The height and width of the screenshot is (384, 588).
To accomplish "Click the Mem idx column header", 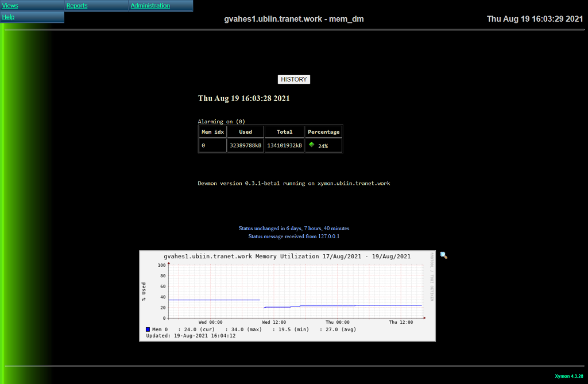I will pos(212,132).
